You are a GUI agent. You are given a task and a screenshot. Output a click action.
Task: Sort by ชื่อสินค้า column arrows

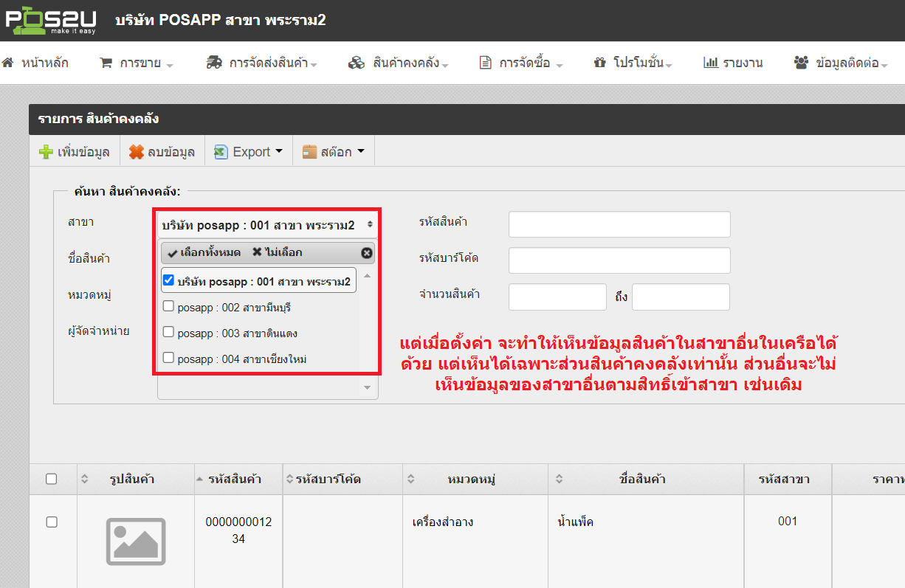coord(559,480)
